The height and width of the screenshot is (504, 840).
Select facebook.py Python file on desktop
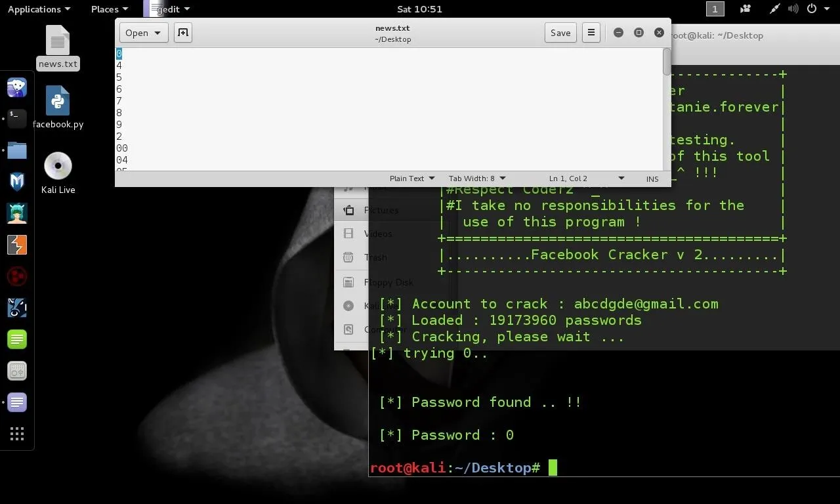point(58,108)
